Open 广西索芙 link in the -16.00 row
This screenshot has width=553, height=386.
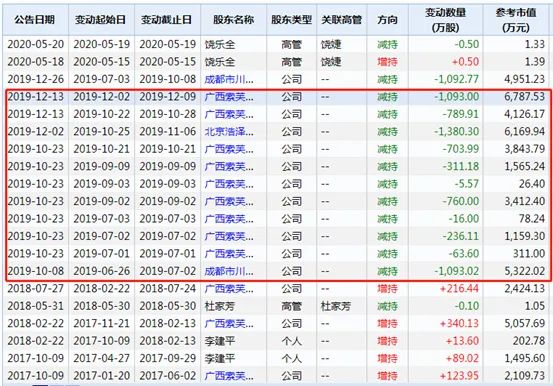[x=229, y=219]
